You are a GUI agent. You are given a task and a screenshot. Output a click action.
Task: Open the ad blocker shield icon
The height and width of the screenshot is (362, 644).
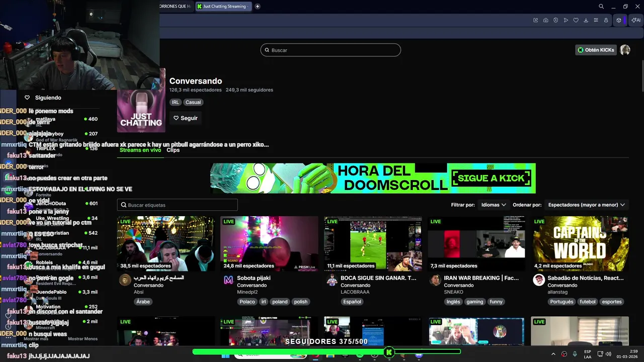pyautogui.click(x=556, y=20)
